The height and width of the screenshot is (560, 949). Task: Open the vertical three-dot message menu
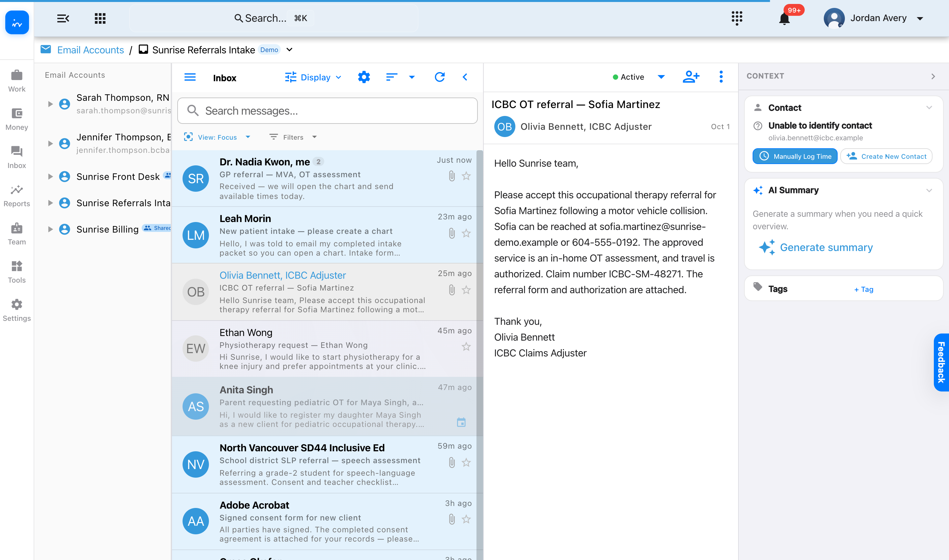721,77
